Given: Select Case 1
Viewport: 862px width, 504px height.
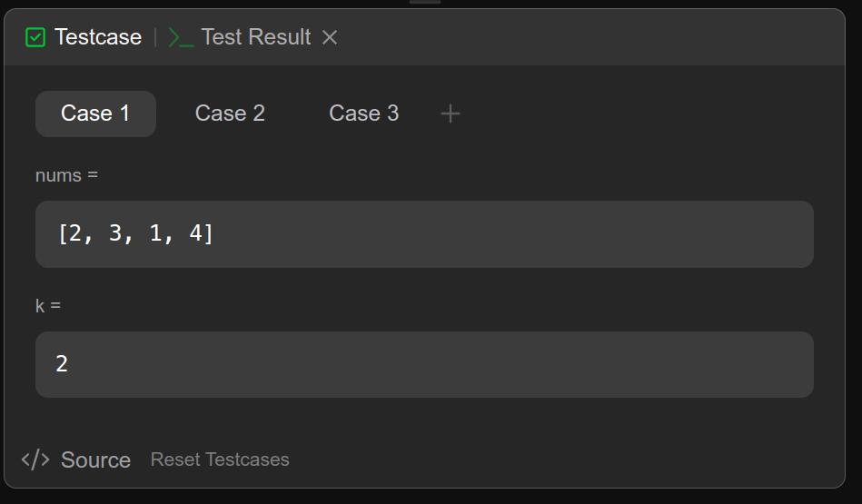Looking at the screenshot, I should point(95,114).
